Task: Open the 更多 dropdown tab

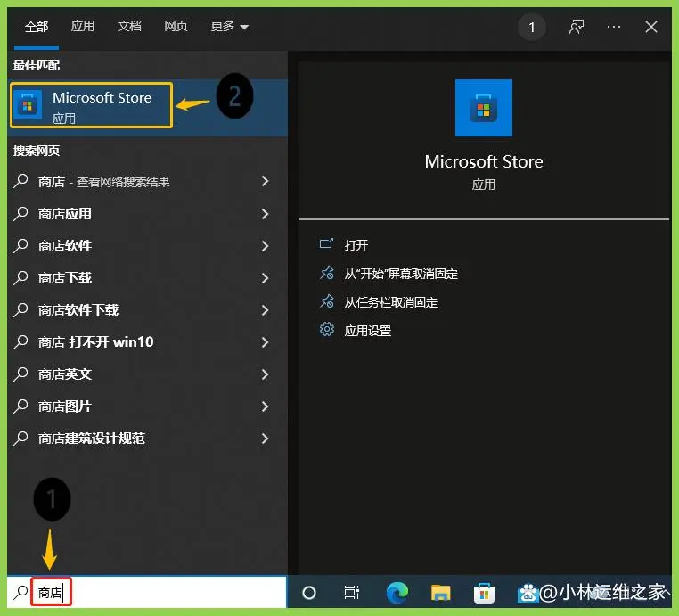Action: tap(229, 27)
